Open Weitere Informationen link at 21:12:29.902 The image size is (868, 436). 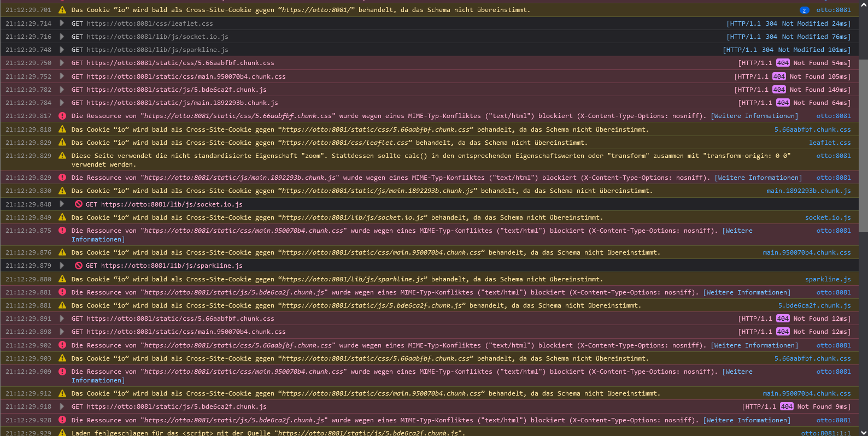[754, 345]
